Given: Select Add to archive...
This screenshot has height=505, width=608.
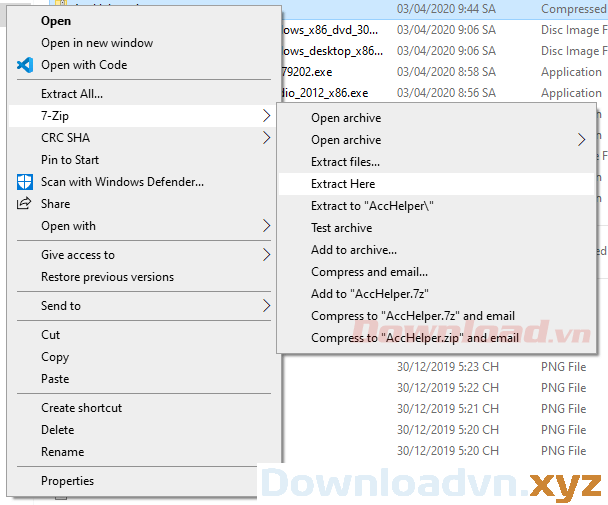Looking at the screenshot, I should [x=354, y=250].
